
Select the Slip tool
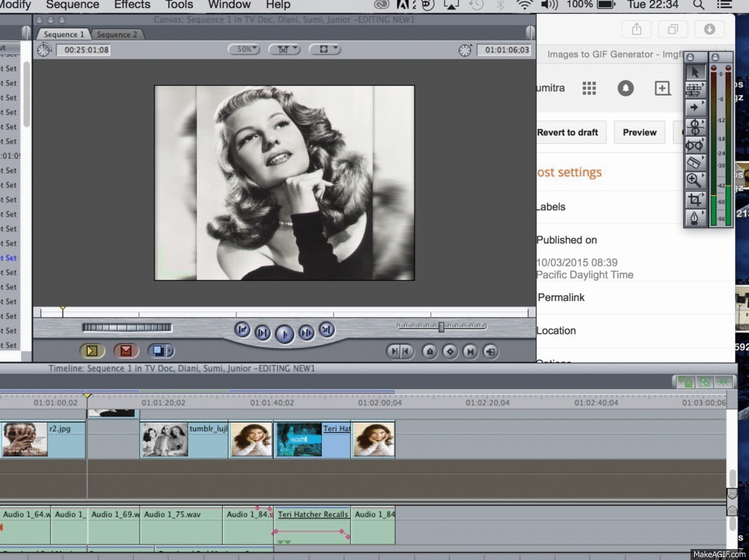(695, 144)
